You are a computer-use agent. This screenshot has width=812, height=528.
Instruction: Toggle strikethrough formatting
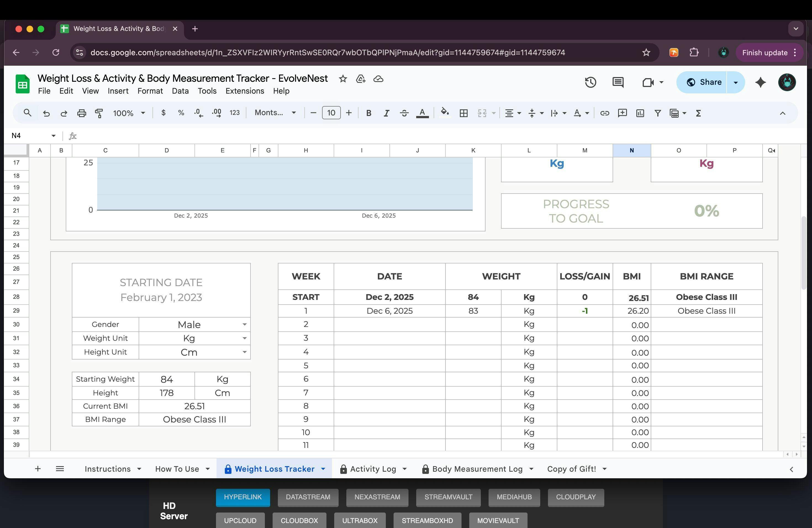pyautogui.click(x=404, y=113)
